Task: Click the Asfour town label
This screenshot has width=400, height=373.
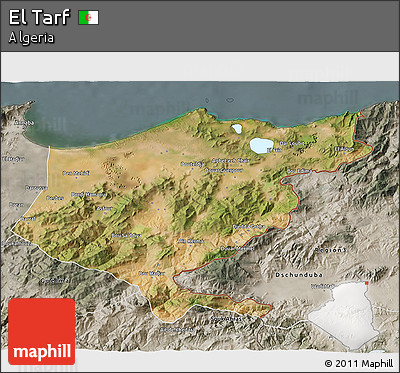Action: pyautogui.click(x=104, y=208)
